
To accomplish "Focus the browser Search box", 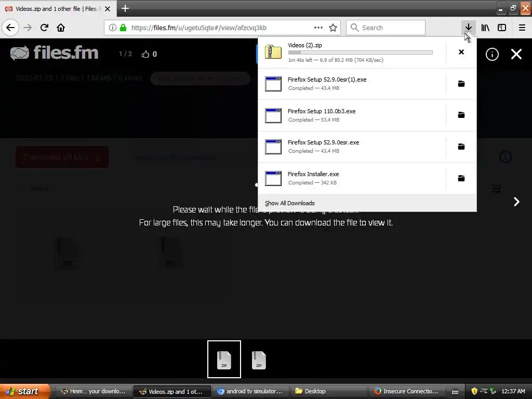I will [385, 28].
